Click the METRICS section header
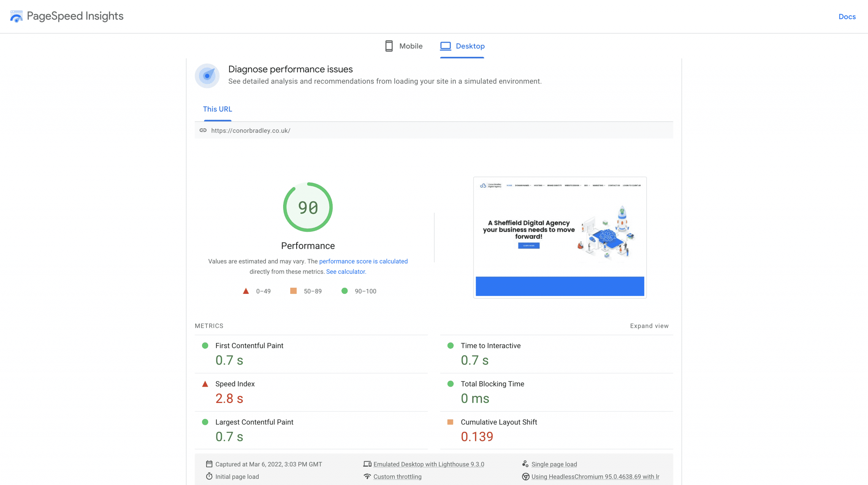The width and height of the screenshot is (868, 485). pyautogui.click(x=209, y=326)
